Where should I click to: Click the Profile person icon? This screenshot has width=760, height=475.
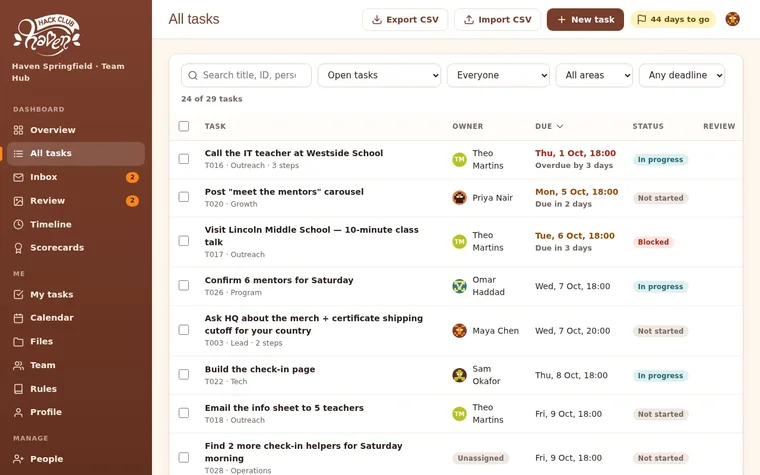click(x=18, y=412)
